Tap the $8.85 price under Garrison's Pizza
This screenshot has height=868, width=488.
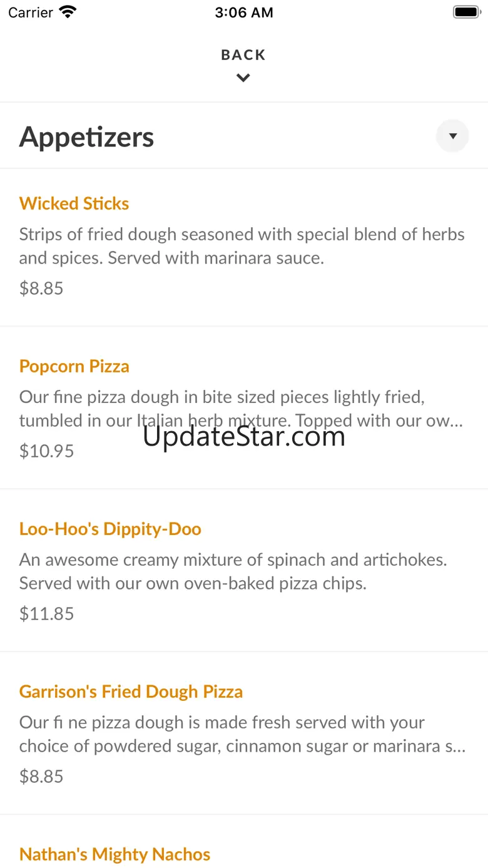click(x=41, y=777)
